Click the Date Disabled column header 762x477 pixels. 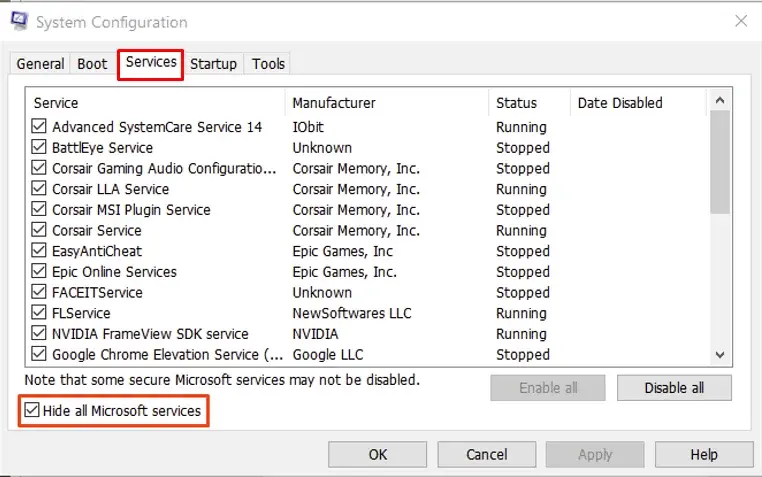pos(638,103)
